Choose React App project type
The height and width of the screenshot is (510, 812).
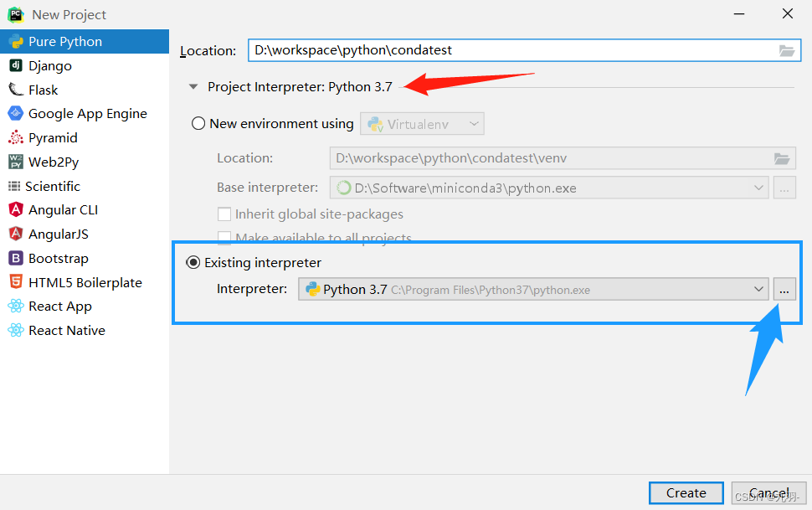85,307
